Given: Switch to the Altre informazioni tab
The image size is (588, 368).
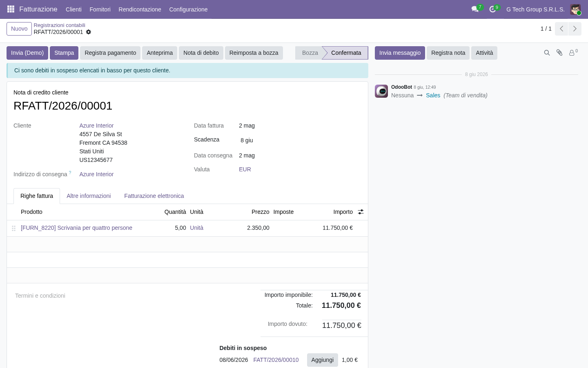Looking at the screenshot, I should pyautogui.click(x=89, y=196).
